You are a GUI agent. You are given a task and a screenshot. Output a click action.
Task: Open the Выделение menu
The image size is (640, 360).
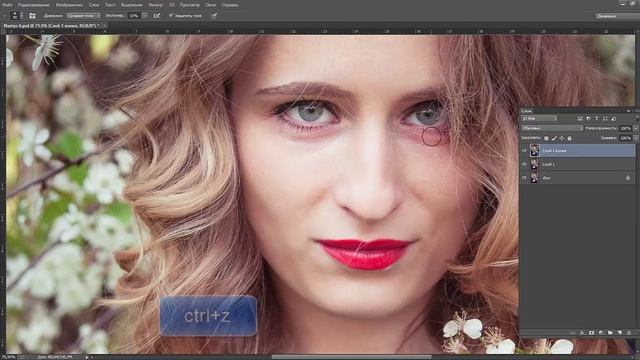tap(132, 5)
